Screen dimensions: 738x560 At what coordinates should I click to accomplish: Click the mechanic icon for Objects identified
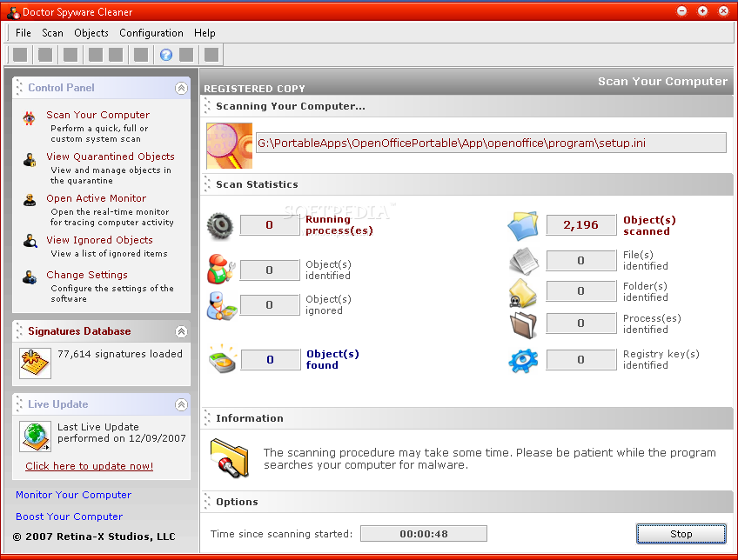click(x=220, y=269)
